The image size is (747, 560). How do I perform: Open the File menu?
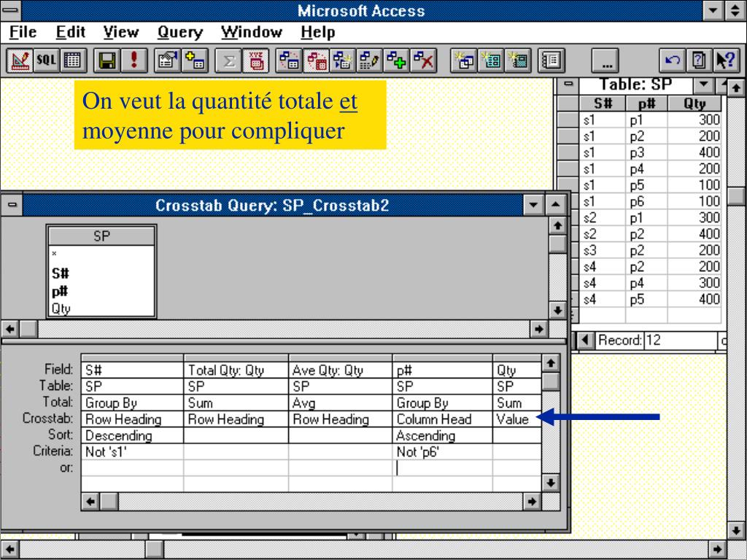pos(23,32)
